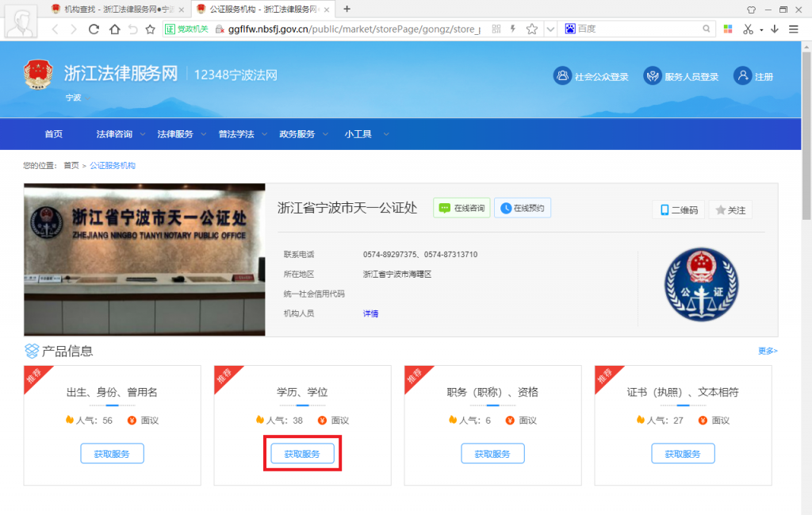Click the round 公证 emblem image
The image size is (812, 515).
(x=702, y=284)
